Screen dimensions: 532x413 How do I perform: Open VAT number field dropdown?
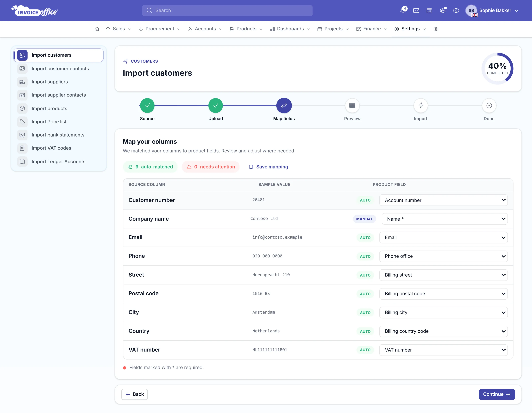pos(443,350)
